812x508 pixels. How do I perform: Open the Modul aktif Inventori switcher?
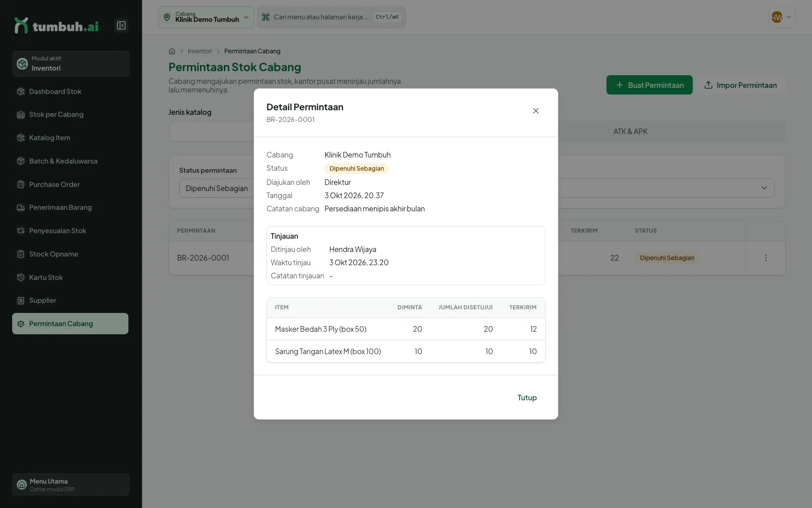point(71,63)
